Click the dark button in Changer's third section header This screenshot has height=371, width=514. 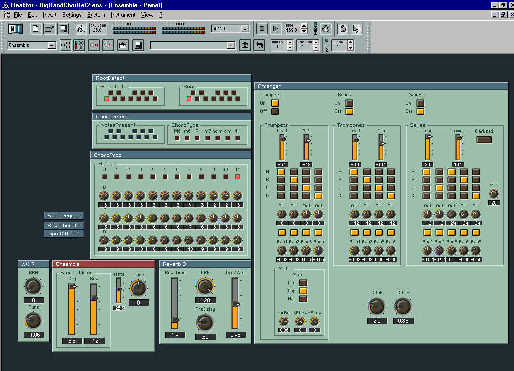pyautogui.click(x=484, y=139)
